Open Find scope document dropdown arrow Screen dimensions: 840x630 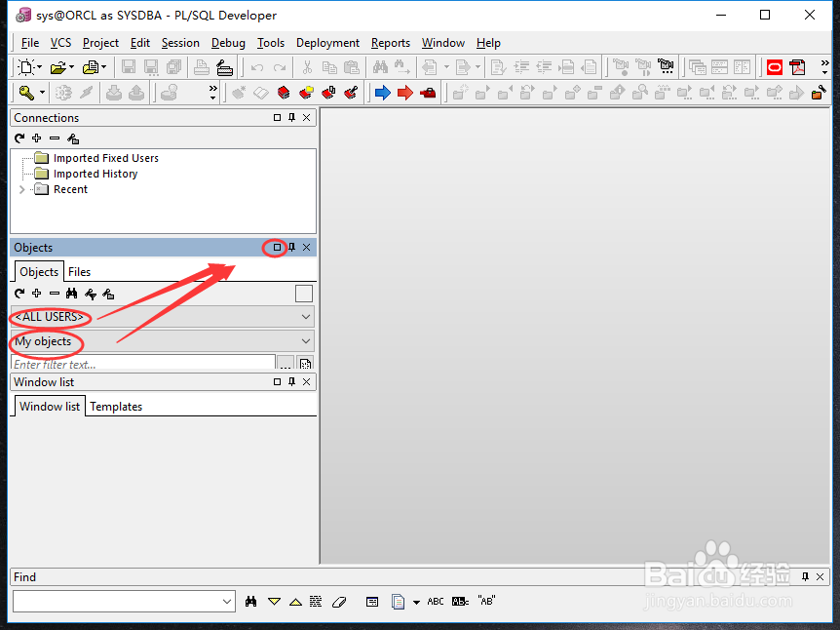[x=416, y=602]
